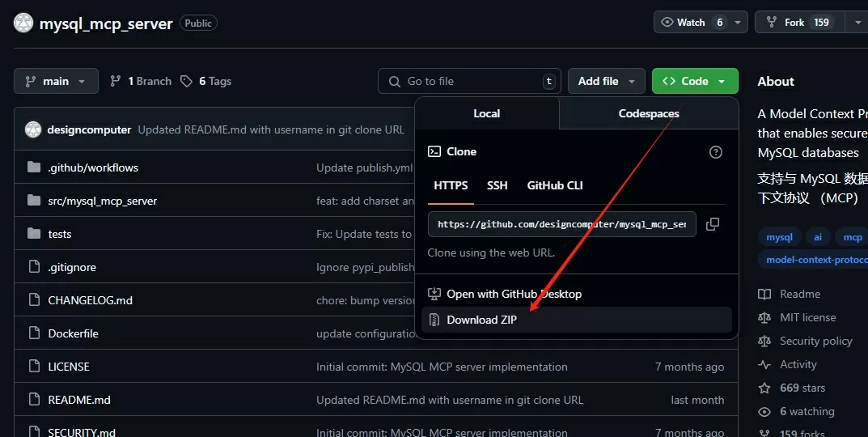The width and height of the screenshot is (868, 437).
Task: Open the 6 Tags tag icon
Action: point(187,82)
